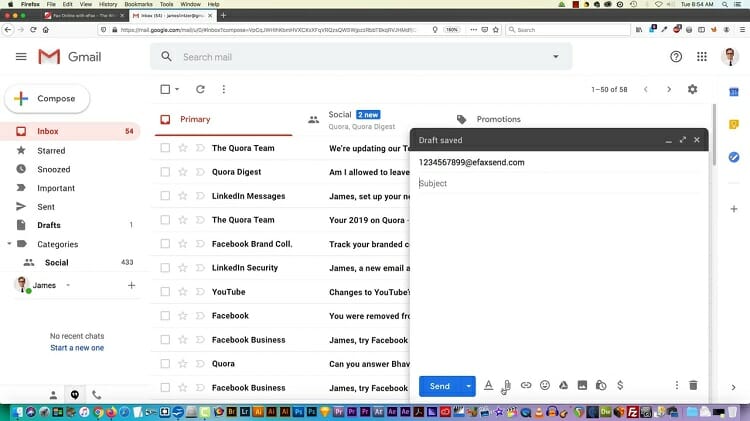Image resolution: width=750 pixels, height=421 pixels.
Task: Open formatting options in compose window
Action: tap(488, 385)
